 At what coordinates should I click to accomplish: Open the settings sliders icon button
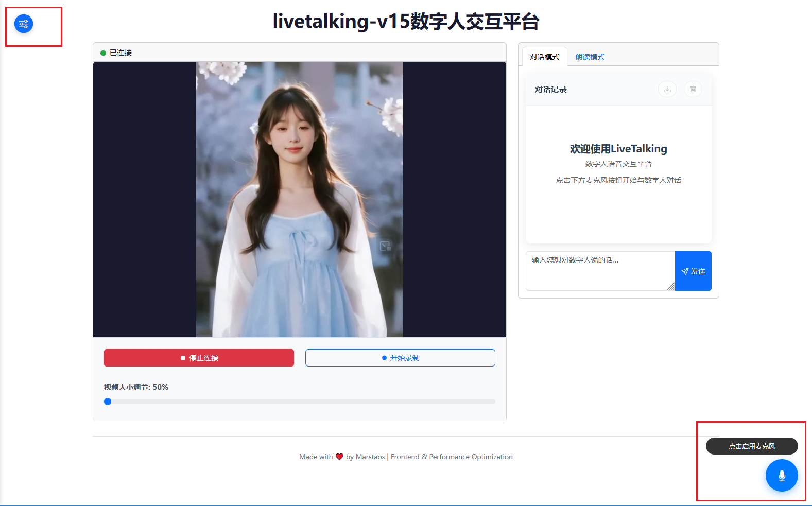click(24, 24)
